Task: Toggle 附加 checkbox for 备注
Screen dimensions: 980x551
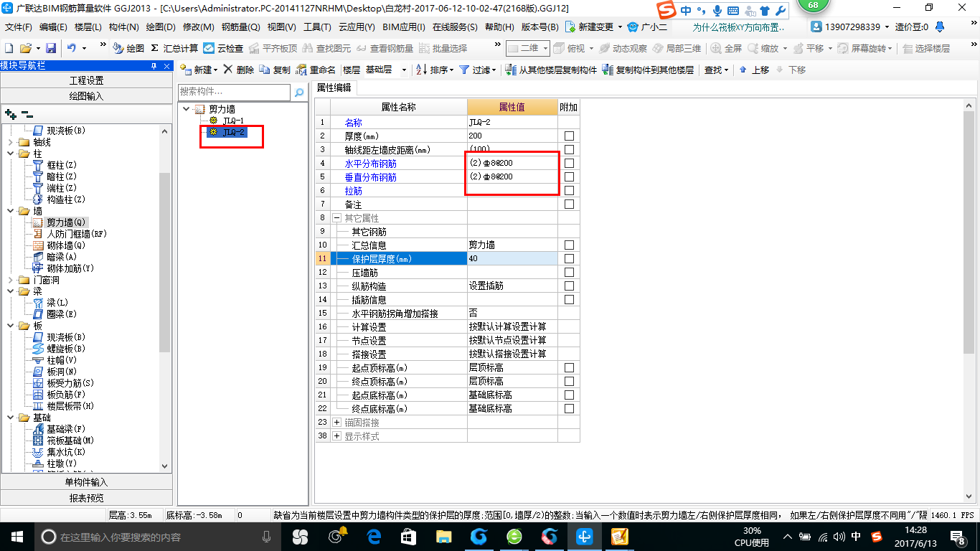Action: pyautogui.click(x=569, y=204)
